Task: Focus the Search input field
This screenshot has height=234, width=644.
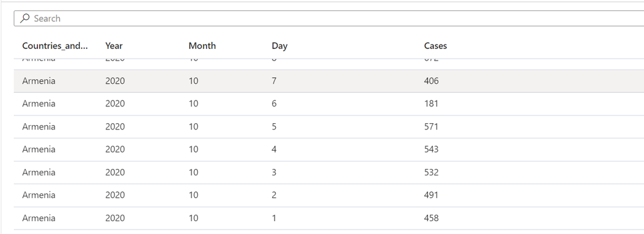Action: (x=329, y=19)
